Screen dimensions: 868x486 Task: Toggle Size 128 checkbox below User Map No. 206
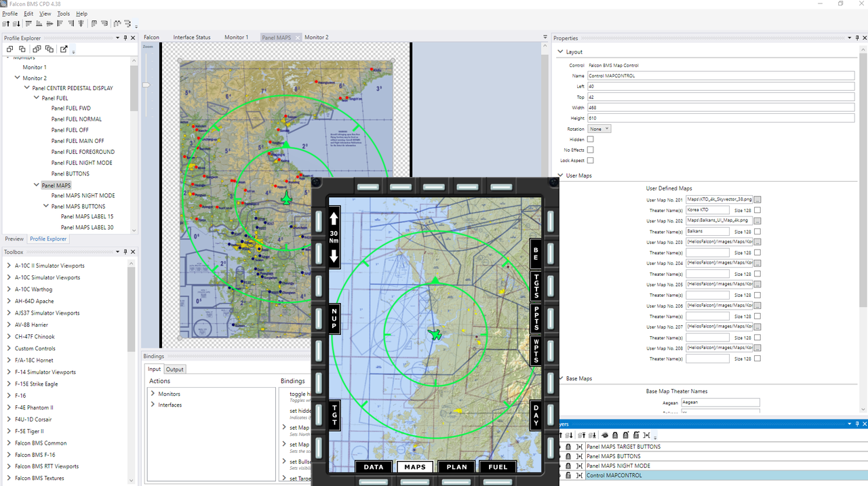pyautogui.click(x=757, y=317)
